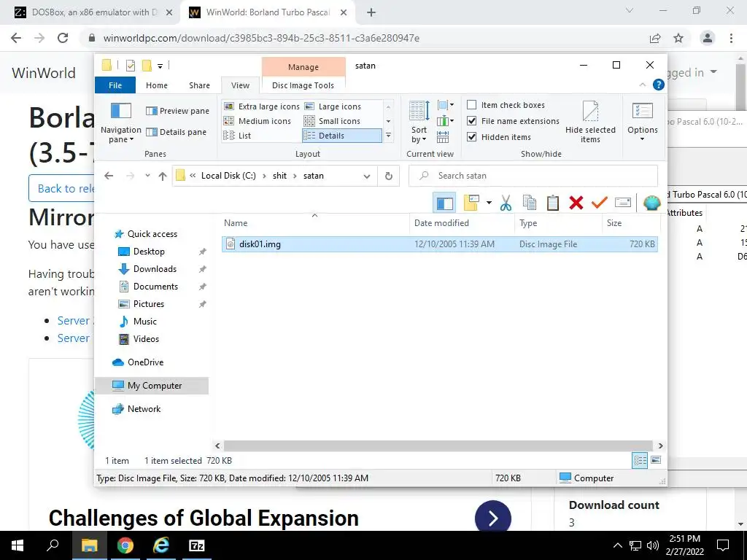The image size is (747, 560).
Task: Select My Computer in navigation pane
Action: [152, 386]
